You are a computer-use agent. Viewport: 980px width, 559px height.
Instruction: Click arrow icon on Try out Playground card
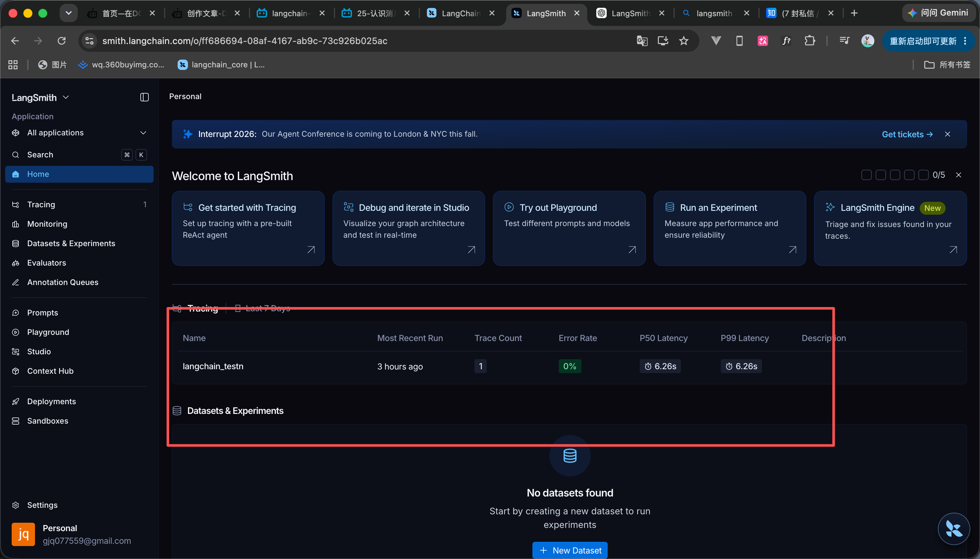point(632,250)
